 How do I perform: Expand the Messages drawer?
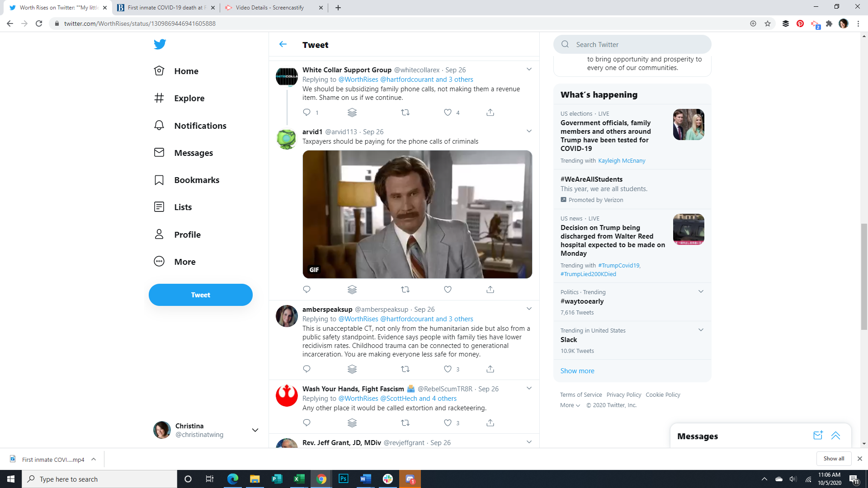[835, 436]
